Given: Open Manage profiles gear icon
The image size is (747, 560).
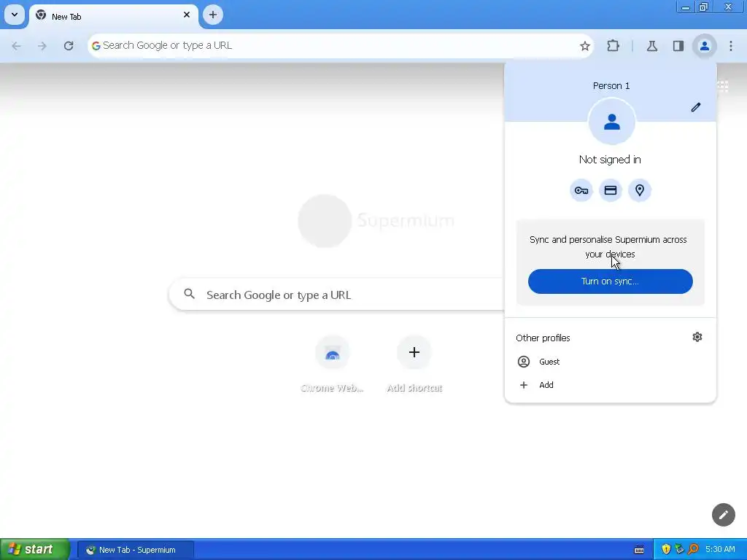Looking at the screenshot, I should pos(697,337).
